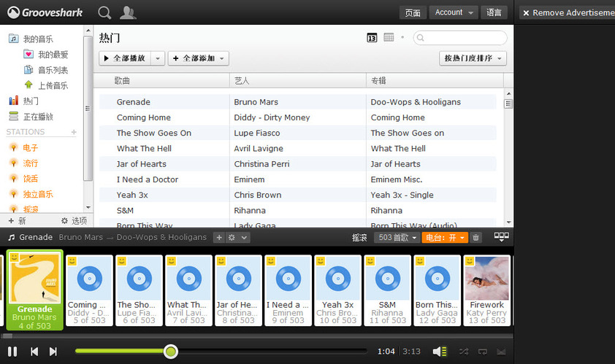The height and width of the screenshot is (364, 615).
Task: Focus the song list search field
Action: [460, 38]
